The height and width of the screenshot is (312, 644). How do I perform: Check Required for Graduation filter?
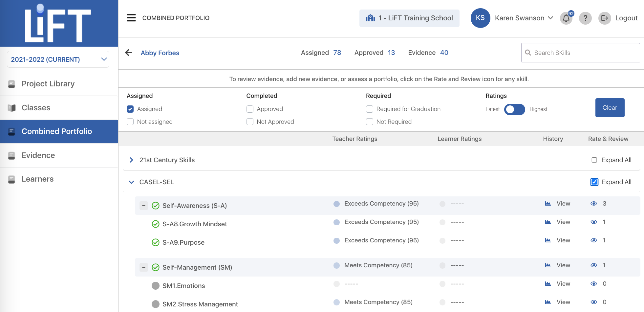[x=370, y=109]
